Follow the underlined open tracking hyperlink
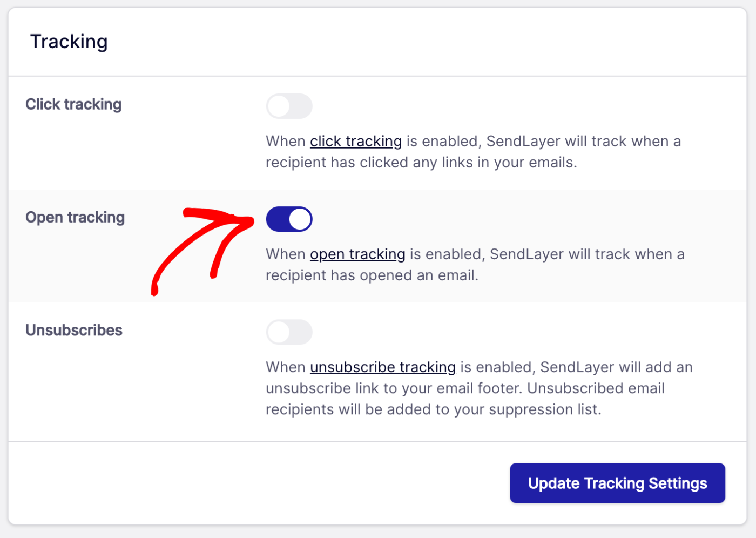Viewport: 756px width, 538px height. coord(357,254)
